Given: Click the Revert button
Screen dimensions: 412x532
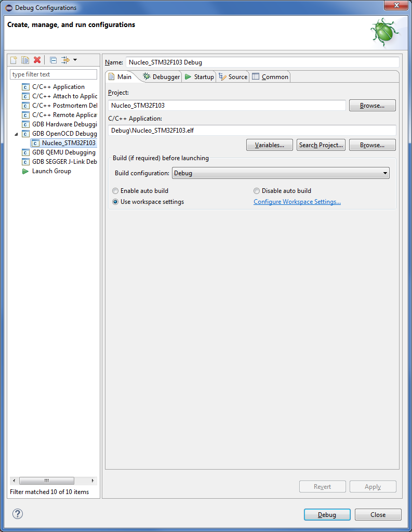Looking at the screenshot, I should click(x=323, y=487).
